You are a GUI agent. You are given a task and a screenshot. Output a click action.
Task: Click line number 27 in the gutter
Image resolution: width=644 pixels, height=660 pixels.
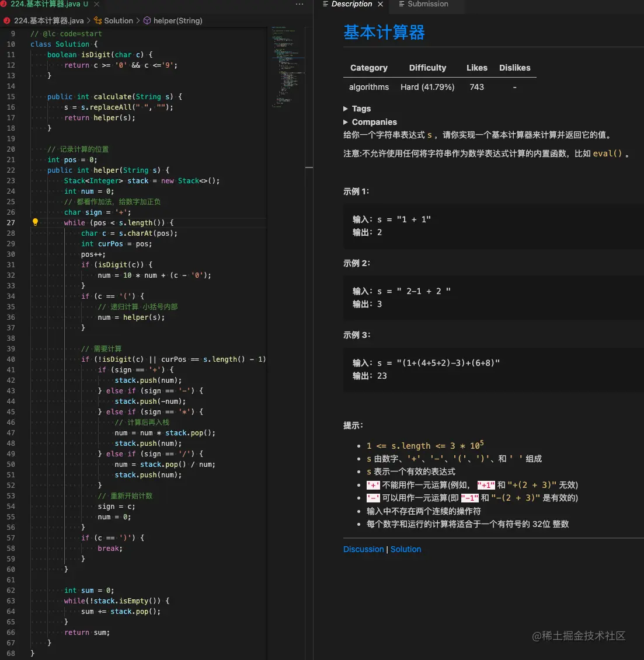pyautogui.click(x=11, y=223)
